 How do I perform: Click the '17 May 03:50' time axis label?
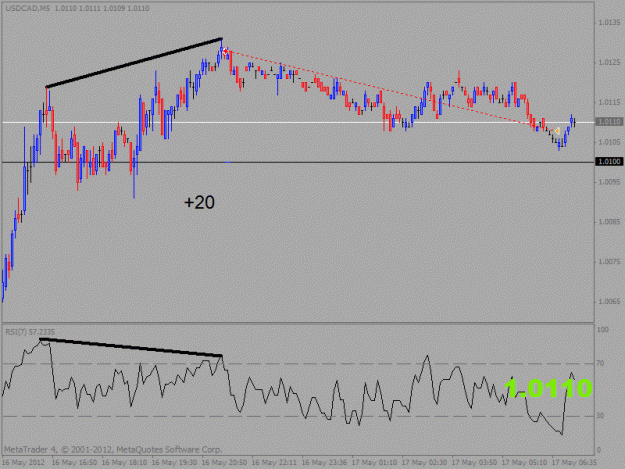click(474, 463)
